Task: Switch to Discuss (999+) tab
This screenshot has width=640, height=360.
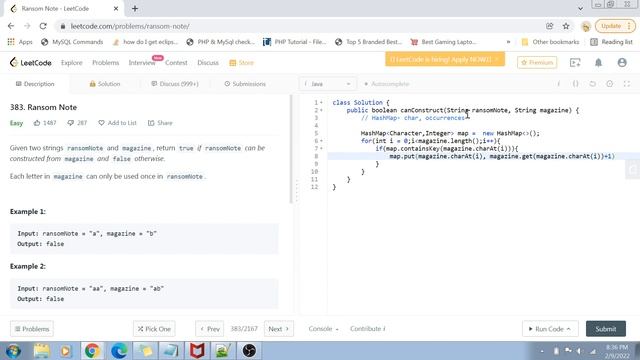Action: click(x=175, y=84)
